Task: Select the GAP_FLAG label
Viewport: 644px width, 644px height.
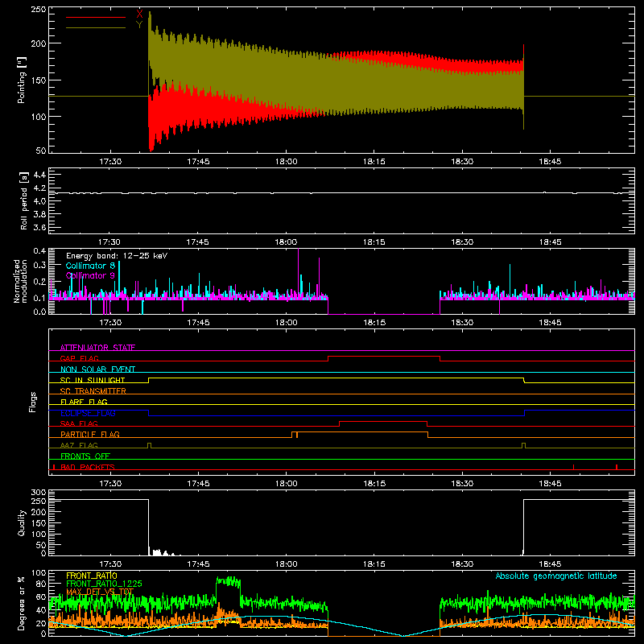Action: [x=79, y=358]
